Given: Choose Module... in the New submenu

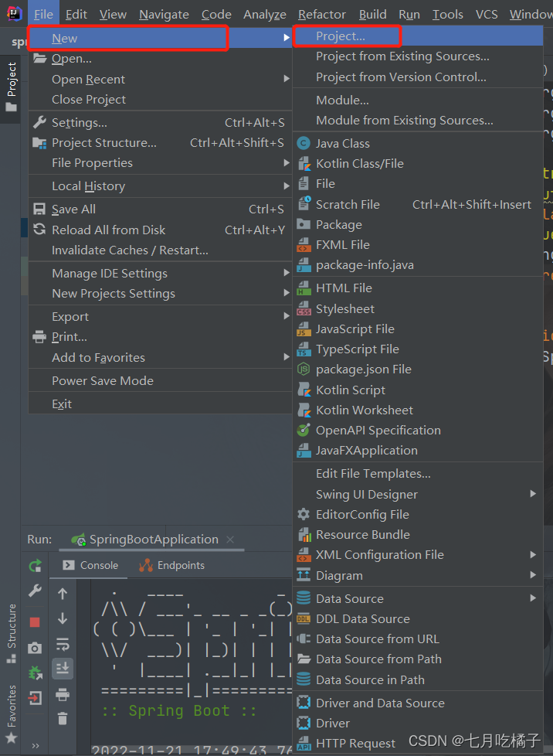Looking at the screenshot, I should point(418,100).
